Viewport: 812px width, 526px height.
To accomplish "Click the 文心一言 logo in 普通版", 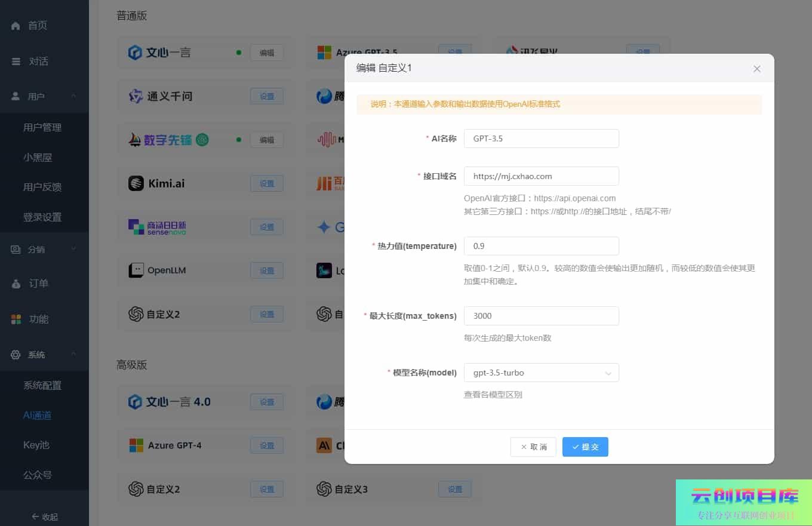I will pos(136,53).
